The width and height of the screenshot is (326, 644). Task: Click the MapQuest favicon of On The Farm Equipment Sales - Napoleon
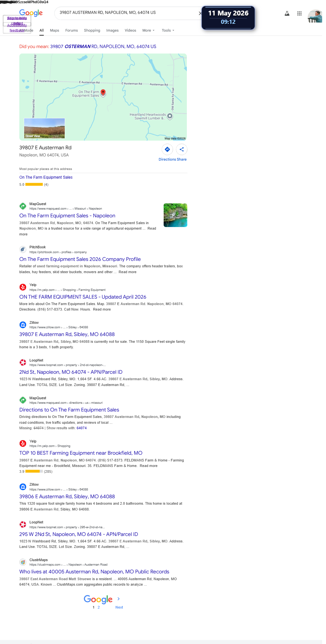pos(23,206)
